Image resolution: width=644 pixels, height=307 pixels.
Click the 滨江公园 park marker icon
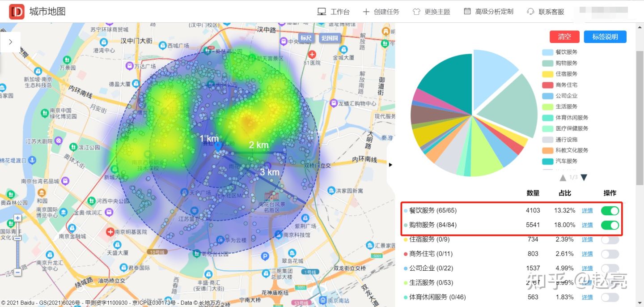coord(73,147)
